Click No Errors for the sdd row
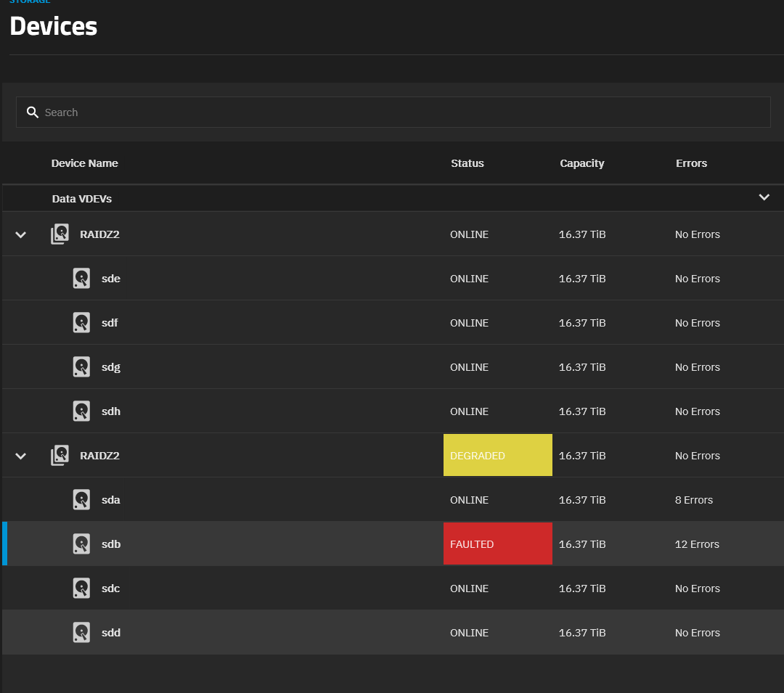The width and height of the screenshot is (784, 693). point(697,633)
